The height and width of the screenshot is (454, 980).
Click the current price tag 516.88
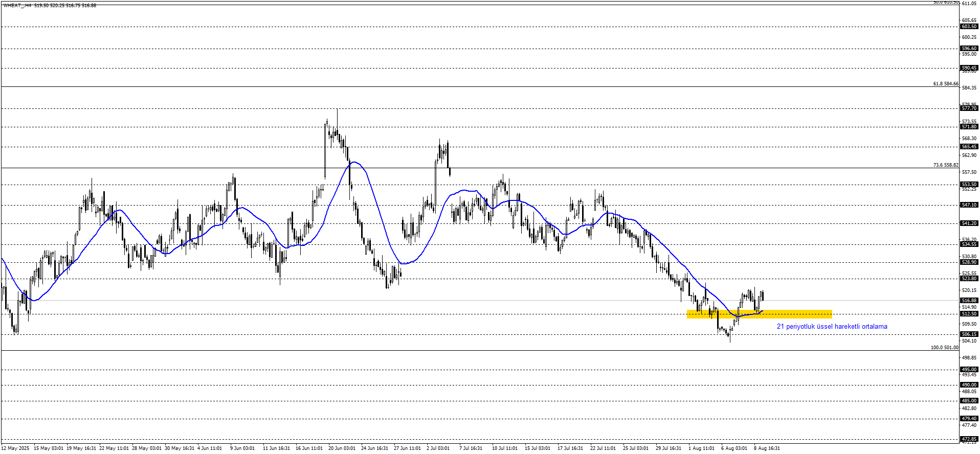969,301
